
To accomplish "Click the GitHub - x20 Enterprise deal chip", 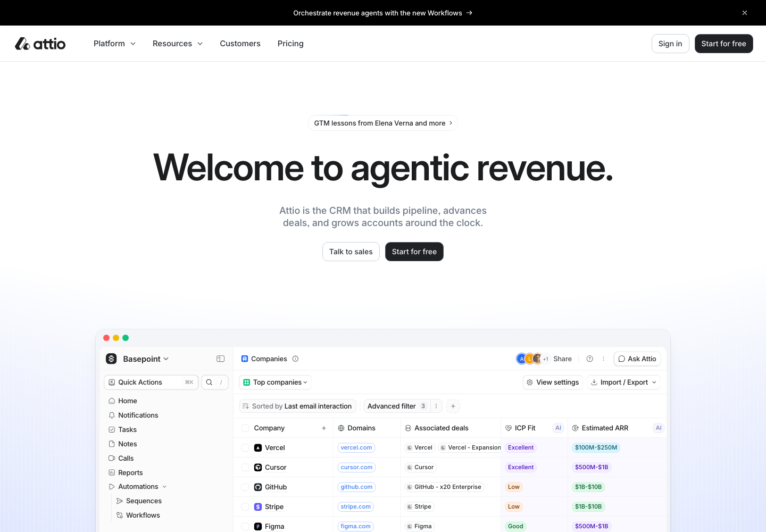I will pyautogui.click(x=444, y=487).
